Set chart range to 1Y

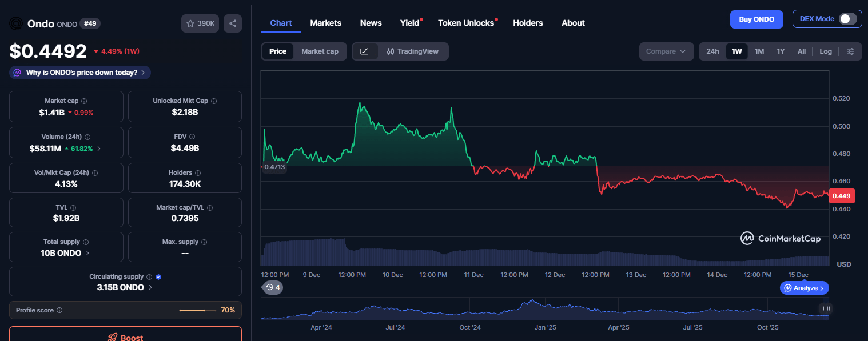(x=781, y=51)
